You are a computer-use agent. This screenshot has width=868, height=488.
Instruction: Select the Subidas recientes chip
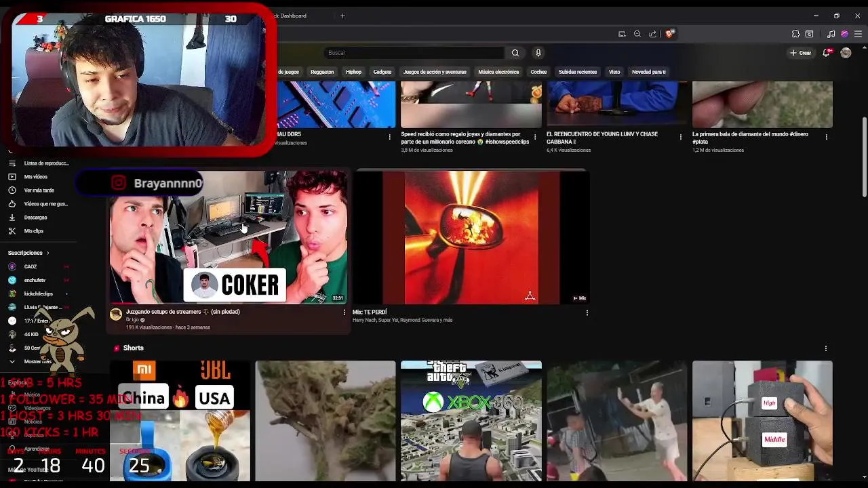click(578, 72)
